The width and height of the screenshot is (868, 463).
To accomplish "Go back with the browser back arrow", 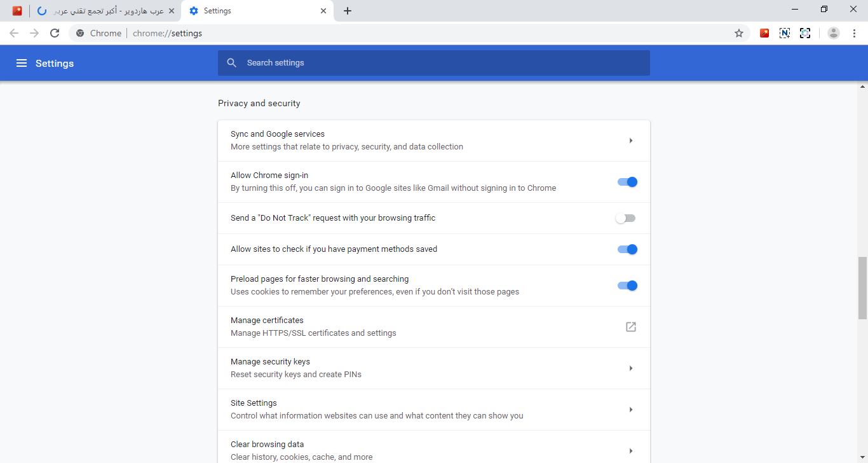I will pos(14,33).
